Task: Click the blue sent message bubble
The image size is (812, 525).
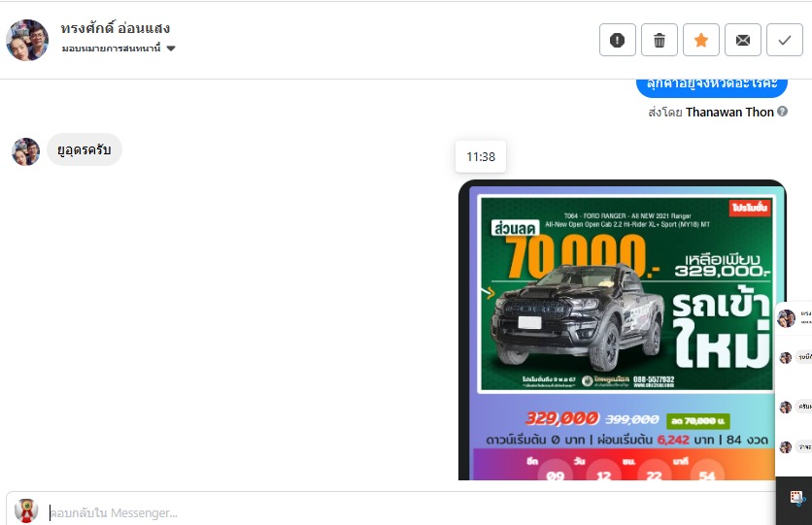Action: (712, 85)
